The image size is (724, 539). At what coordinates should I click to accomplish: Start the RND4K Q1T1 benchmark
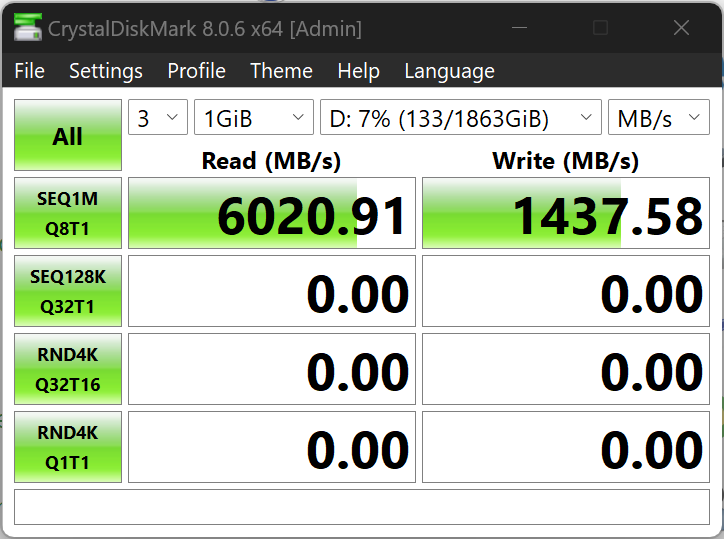68,447
